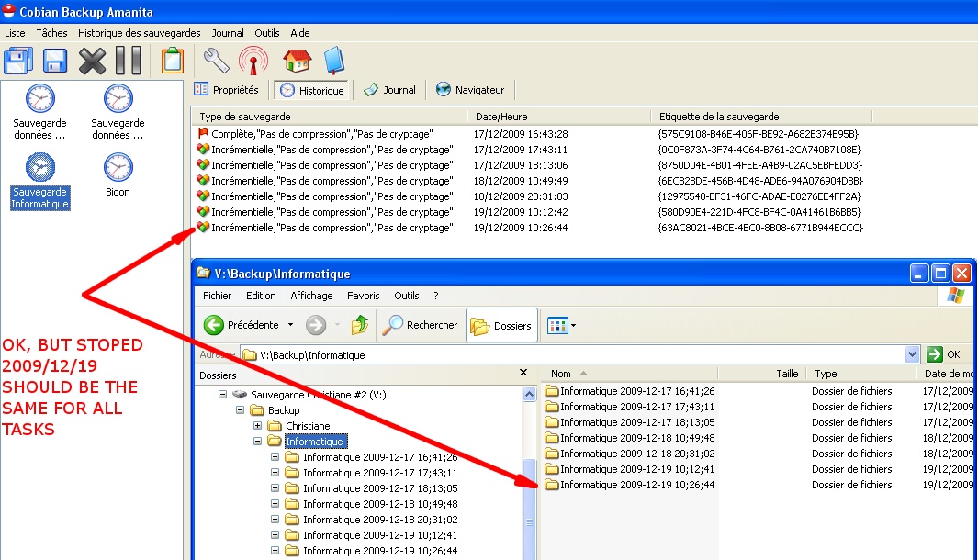978x560 pixels.
Task: Expand Informatique 2009-12-18 10;49;48 tree node
Action: (x=275, y=503)
